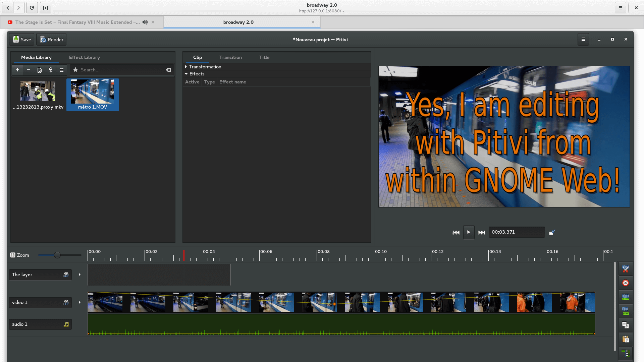644x362 pixels.
Task: Expand the video 1 track arrow
Action: 79,302
